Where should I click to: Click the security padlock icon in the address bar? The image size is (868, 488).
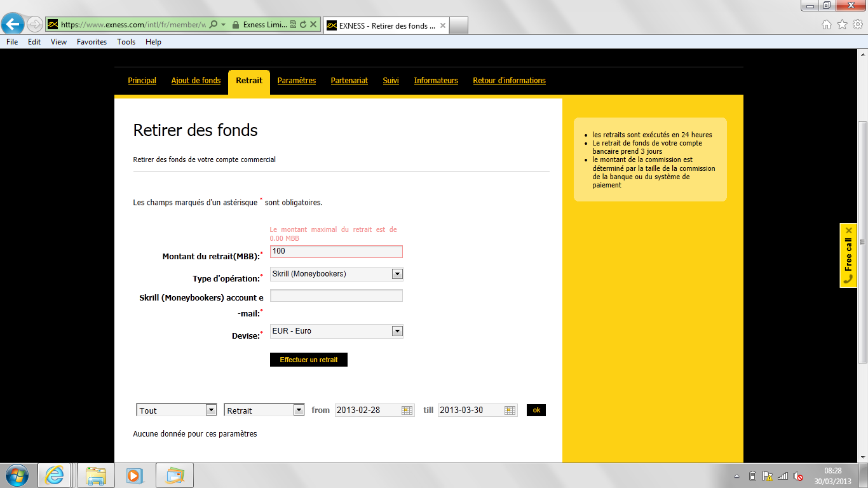[x=236, y=25]
